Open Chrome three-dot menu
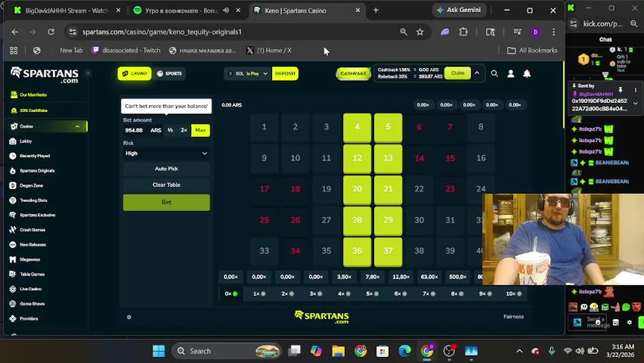This screenshot has height=363, width=644. [x=553, y=32]
